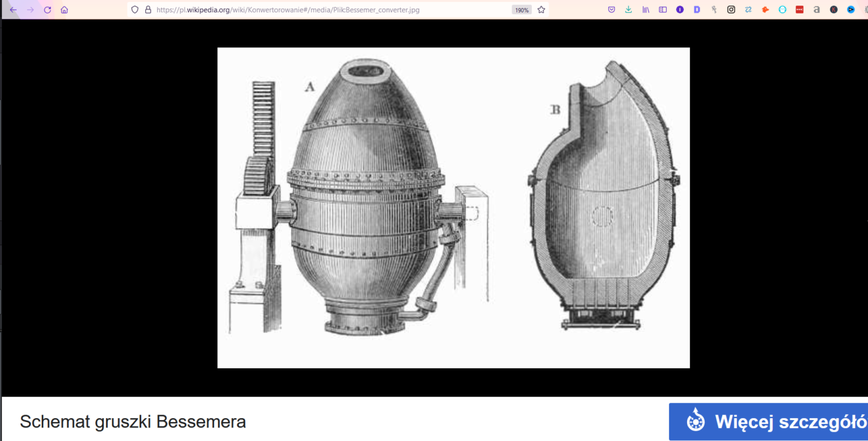Click the pl.wikipedia.org URL address field
Viewport: 868px width, 441px height.
pos(308,10)
